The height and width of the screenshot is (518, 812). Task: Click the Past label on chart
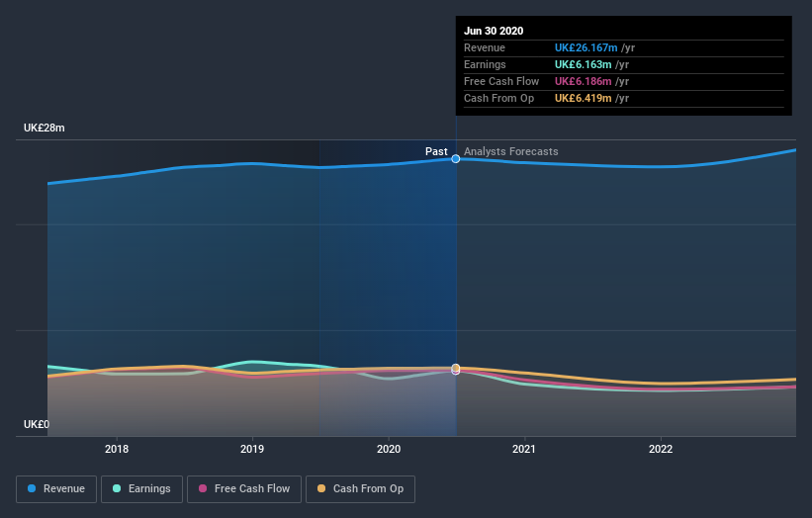pyautogui.click(x=436, y=151)
